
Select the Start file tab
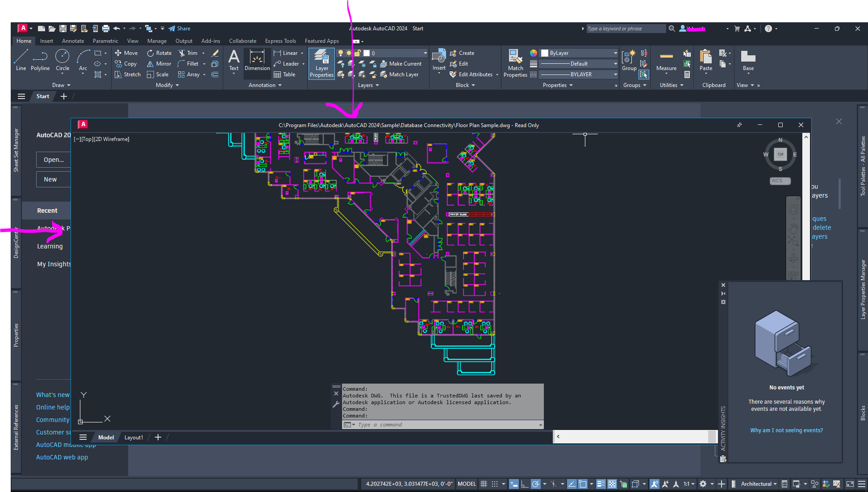tap(43, 96)
